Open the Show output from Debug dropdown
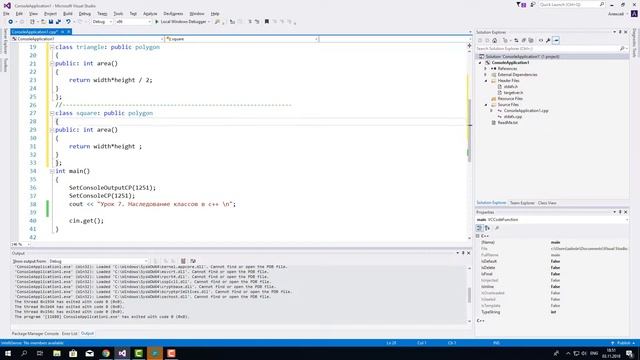 click(x=98, y=261)
